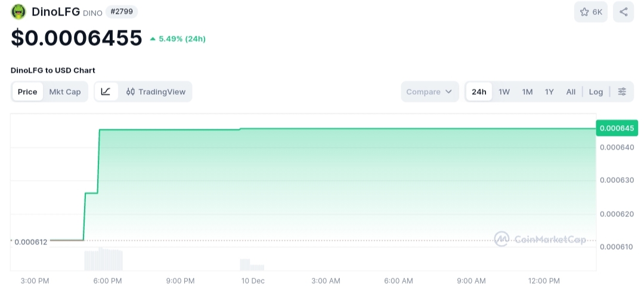The image size is (644, 298).
Task: Switch to line chart view icon
Action: (106, 92)
